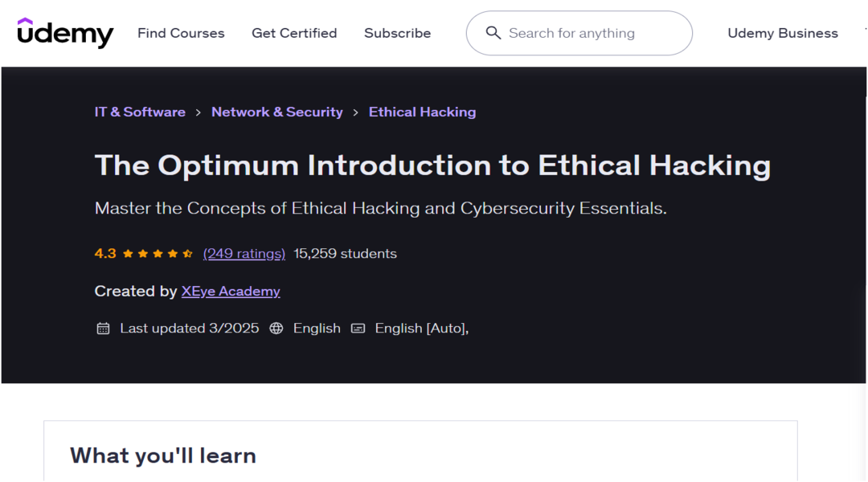The image size is (868, 482).
Task: Open the Ethical Hacking breadcrumb
Action: (x=422, y=112)
